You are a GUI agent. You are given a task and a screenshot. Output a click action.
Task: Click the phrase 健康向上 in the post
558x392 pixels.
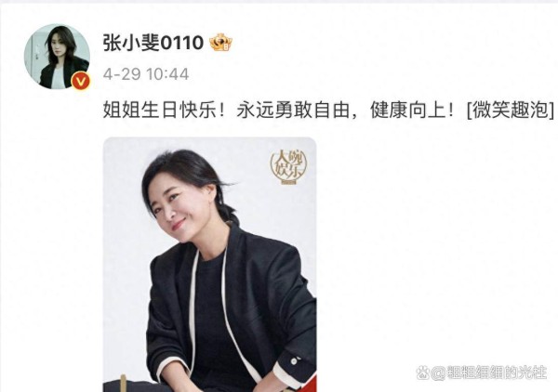408,111
